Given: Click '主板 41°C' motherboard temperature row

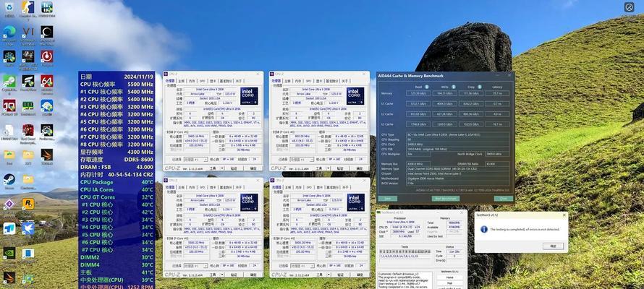Looking at the screenshot, I should pos(116,272).
